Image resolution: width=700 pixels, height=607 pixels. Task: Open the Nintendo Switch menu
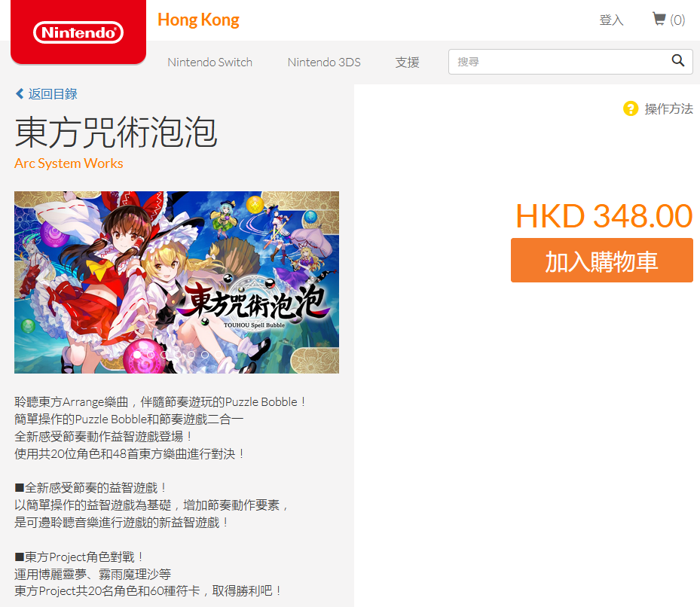[209, 62]
